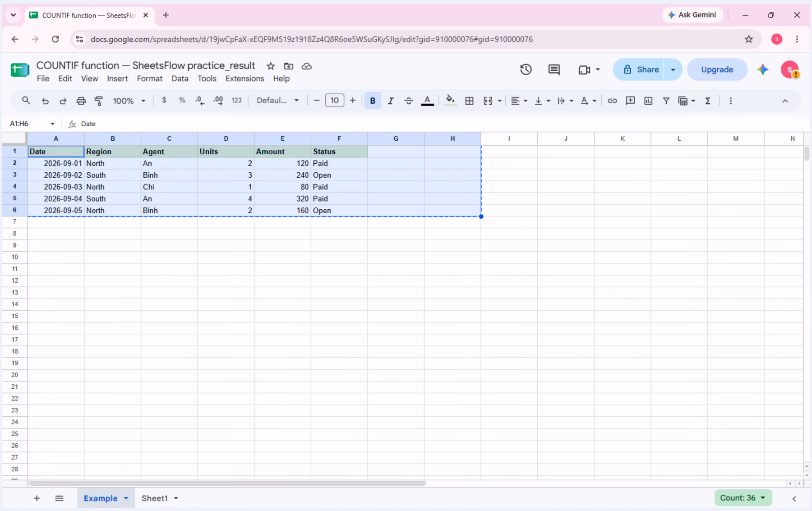Click the font size input field
Viewport: 812px width, 511px height.
tap(334, 101)
